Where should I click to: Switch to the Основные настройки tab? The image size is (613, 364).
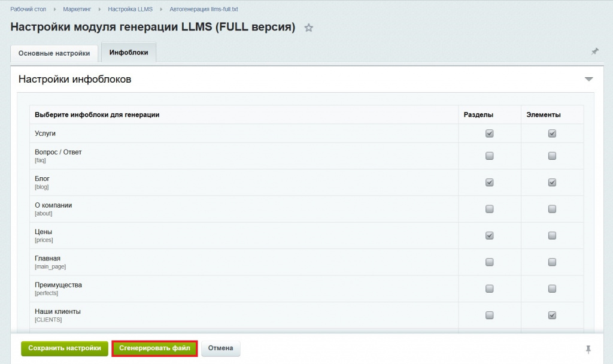pyautogui.click(x=54, y=53)
